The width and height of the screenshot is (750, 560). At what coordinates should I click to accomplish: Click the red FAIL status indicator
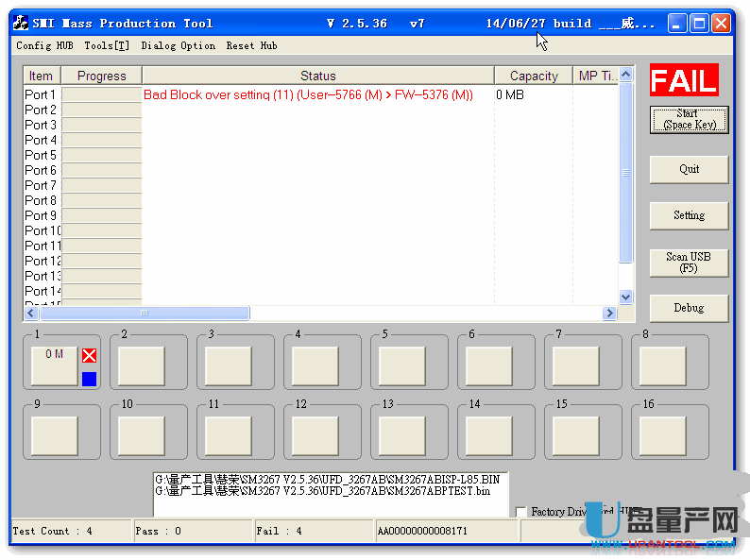[684, 81]
